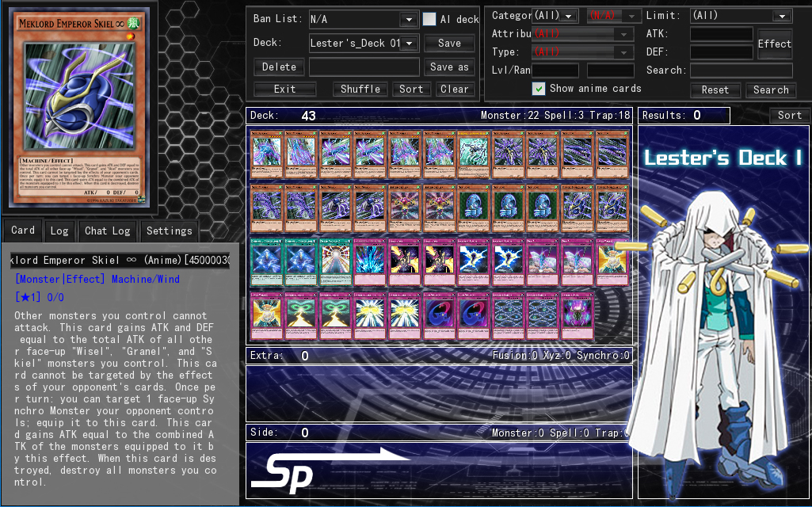Viewport: 812px width, 507px height.
Task: Switch to the Log tab
Action: point(59,231)
